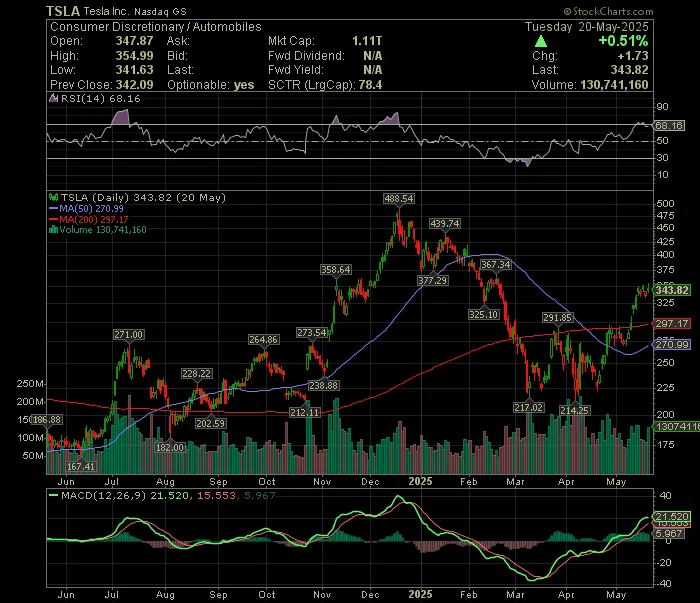Click the Chg value +1.73
This screenshot has width=700, height=603.
pos(633,56)
